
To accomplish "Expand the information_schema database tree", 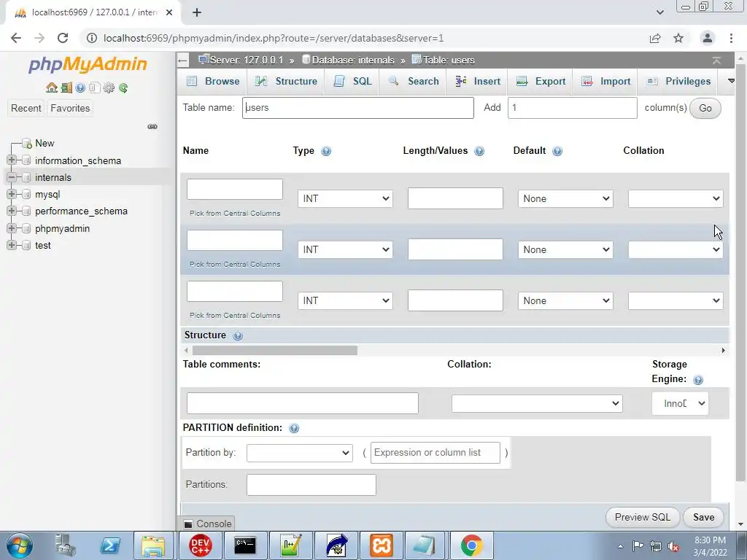I will [x=12, y=160].
